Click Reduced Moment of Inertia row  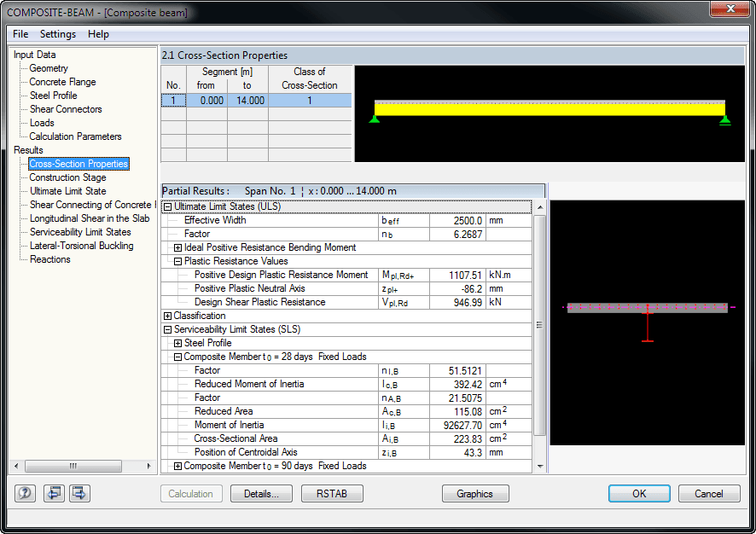(x=346, y=384)
